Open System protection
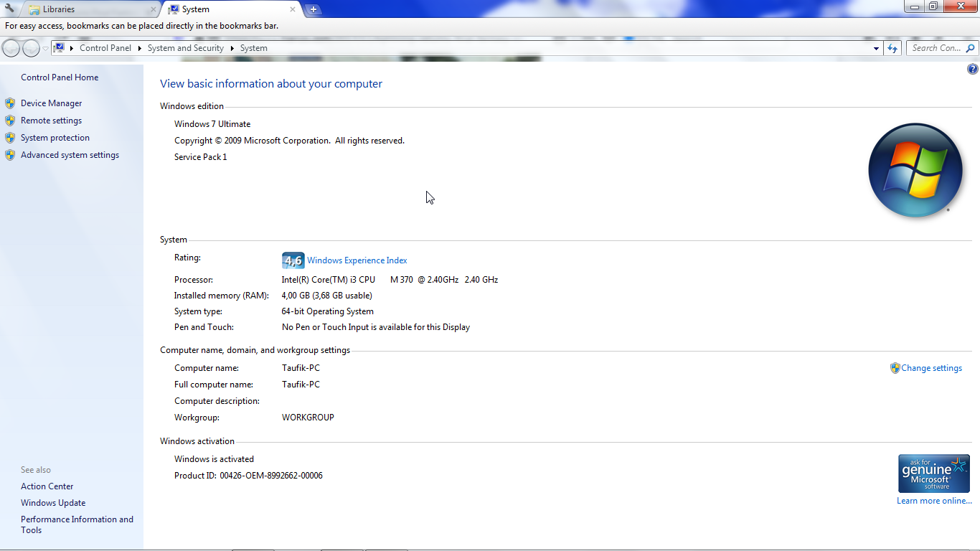 [55, 138]
